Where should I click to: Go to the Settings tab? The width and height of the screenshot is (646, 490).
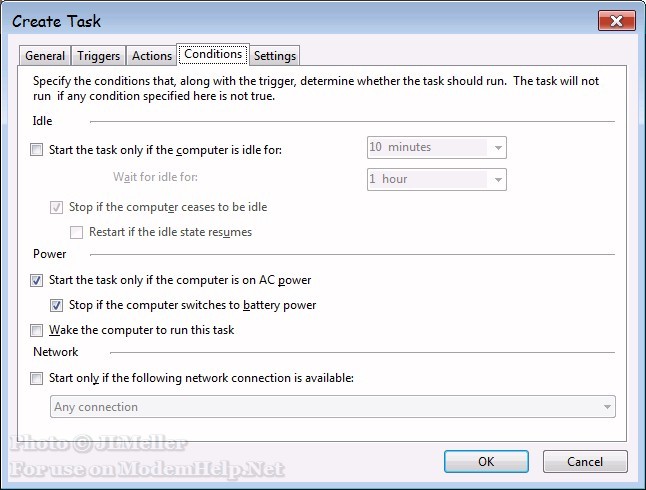click(x=275, y=56)
